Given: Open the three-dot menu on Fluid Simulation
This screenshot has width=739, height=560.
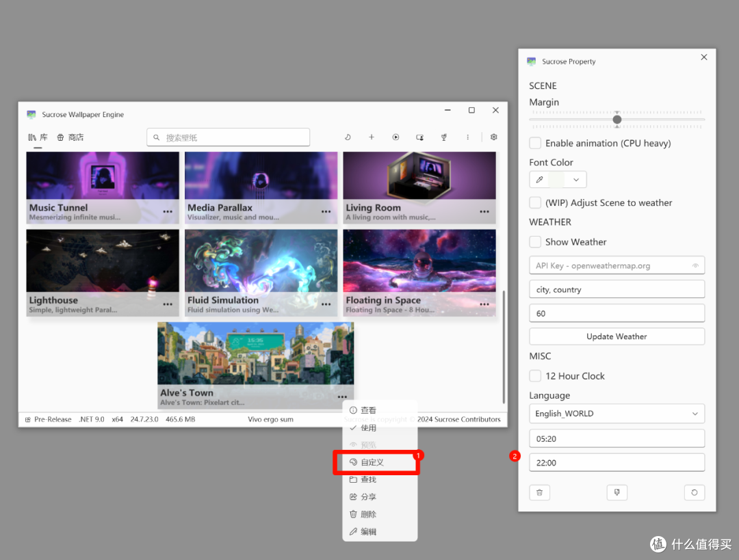Looking at the screenshot, I should click(326, 304).
